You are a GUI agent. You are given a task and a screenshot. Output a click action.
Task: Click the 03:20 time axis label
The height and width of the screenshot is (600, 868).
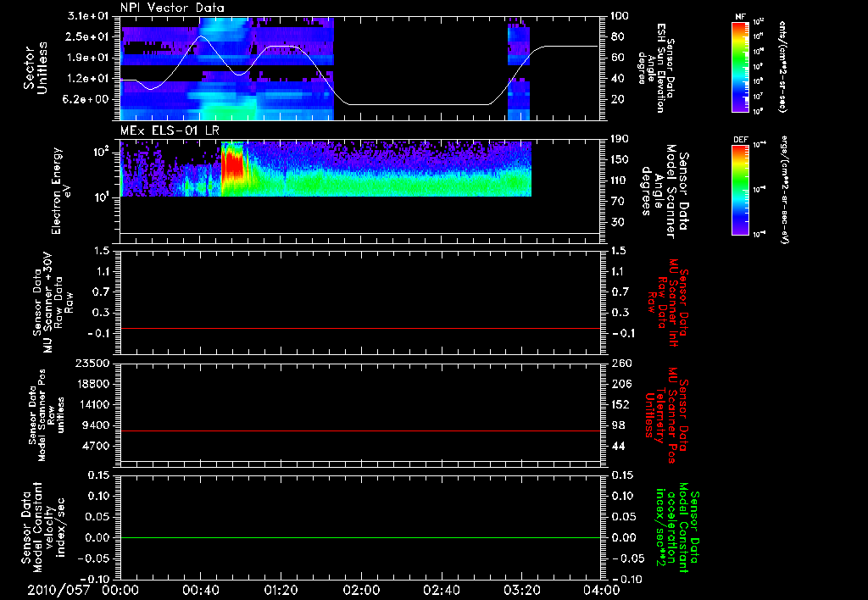coord(521,590)
